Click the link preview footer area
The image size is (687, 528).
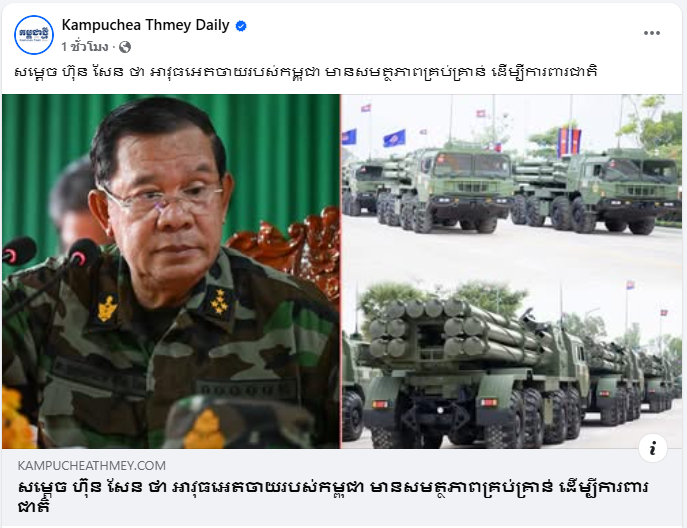342,487
